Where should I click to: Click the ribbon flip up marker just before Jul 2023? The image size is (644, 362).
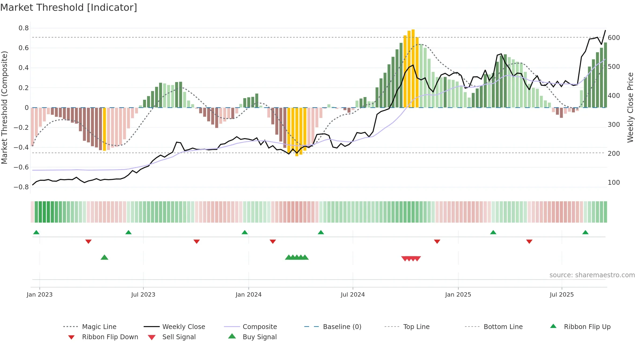coord(129,232)
